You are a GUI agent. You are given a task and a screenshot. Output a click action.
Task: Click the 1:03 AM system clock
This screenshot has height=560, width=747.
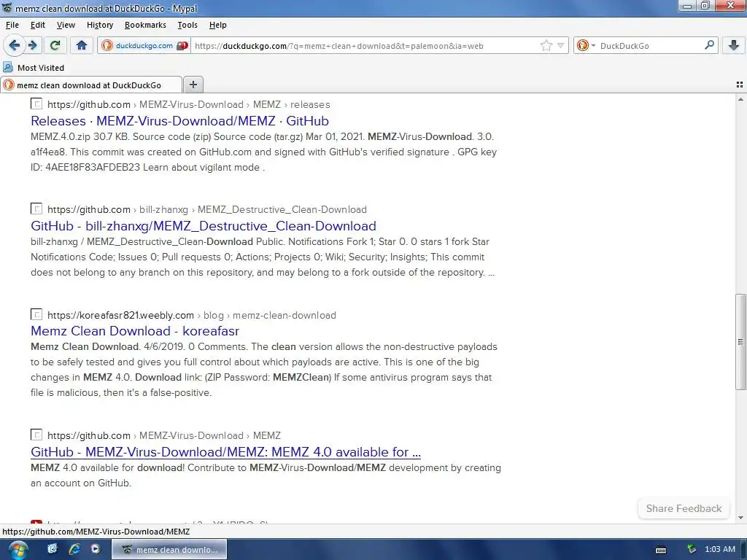pos(720,549)
